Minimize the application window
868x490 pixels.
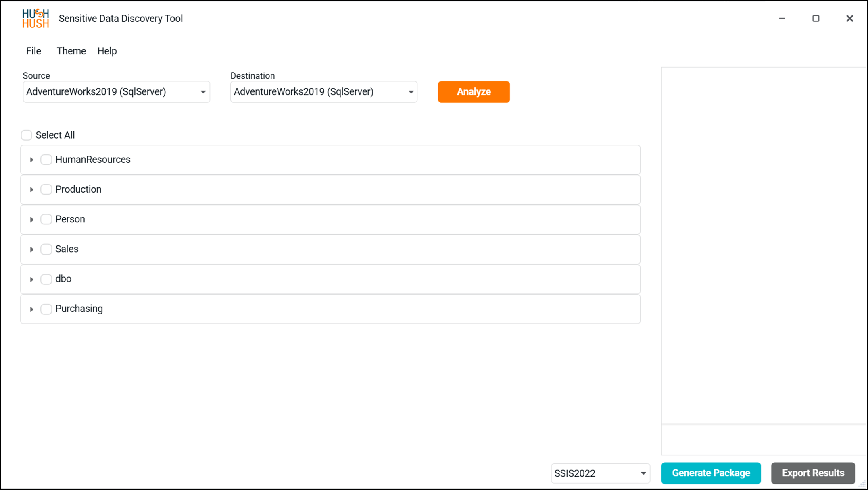click(782, 18)
